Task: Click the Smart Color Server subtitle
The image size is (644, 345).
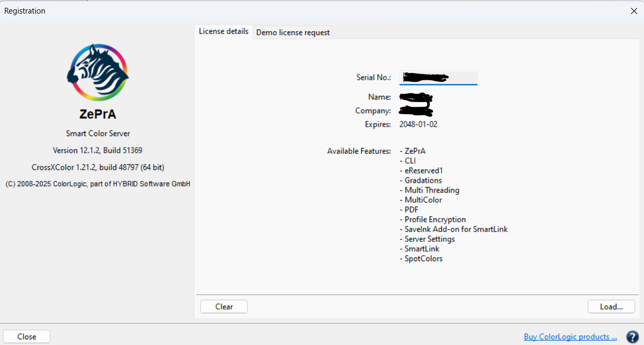Action: (x=97, y=133)
